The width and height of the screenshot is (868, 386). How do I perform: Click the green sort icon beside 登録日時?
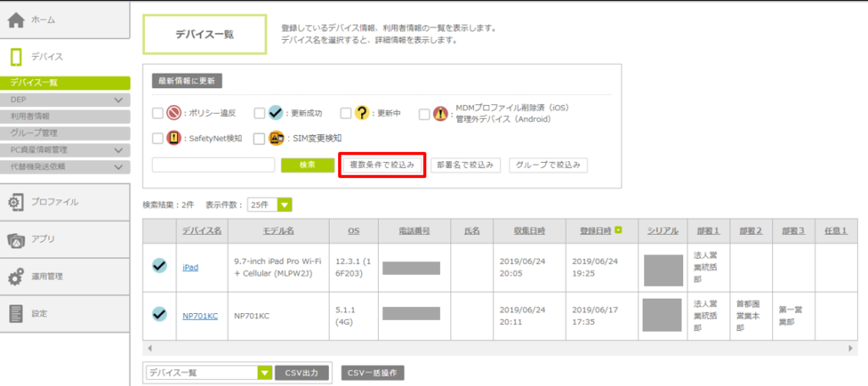619,230
